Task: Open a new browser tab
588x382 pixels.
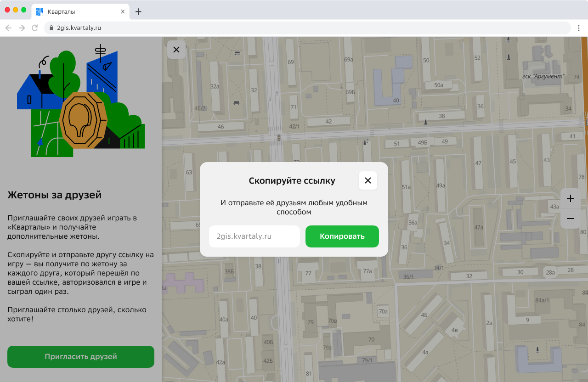Action: pyautogui.click(x=138, y=12)
